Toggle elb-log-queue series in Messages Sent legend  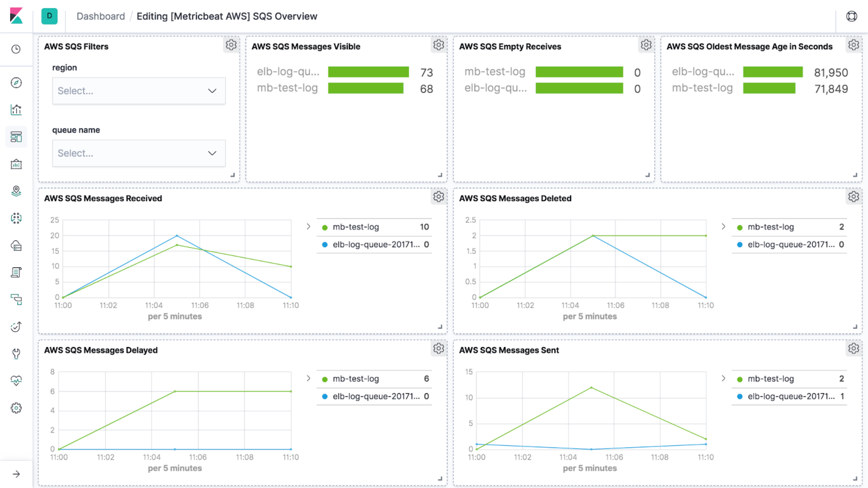tap(789, 396)
